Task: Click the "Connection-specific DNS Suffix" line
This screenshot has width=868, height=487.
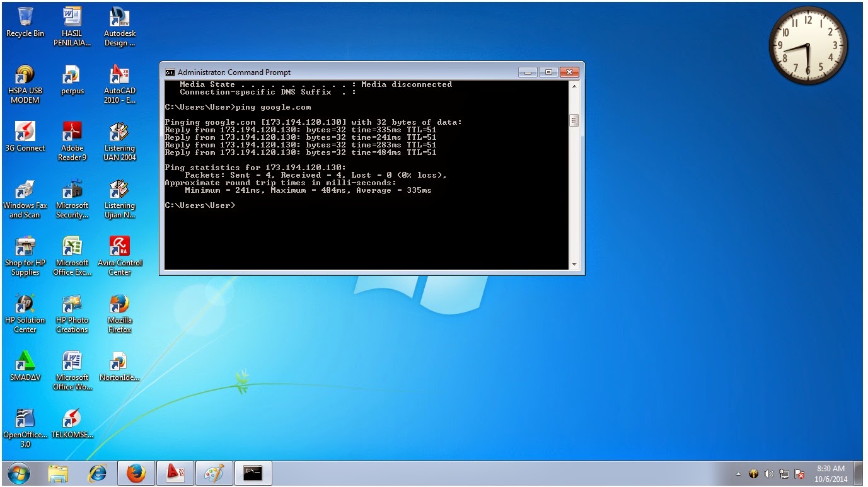Action: click(x=268, y=92)
